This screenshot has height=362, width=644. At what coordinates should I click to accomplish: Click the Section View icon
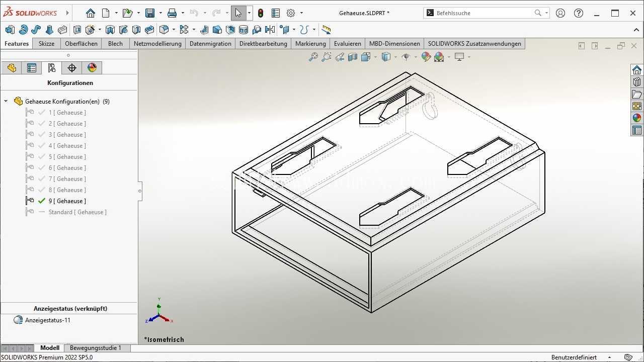tap(353, 57)
